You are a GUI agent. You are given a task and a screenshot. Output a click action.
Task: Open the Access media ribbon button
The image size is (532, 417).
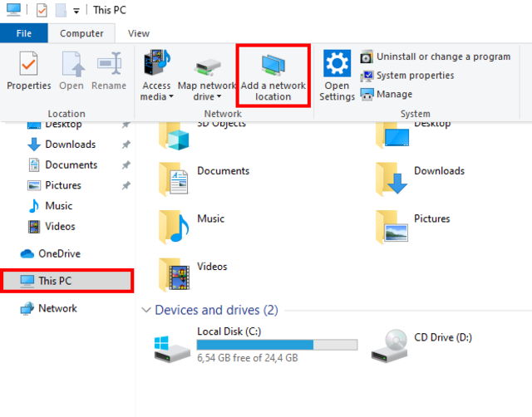[x=156, y=75]
